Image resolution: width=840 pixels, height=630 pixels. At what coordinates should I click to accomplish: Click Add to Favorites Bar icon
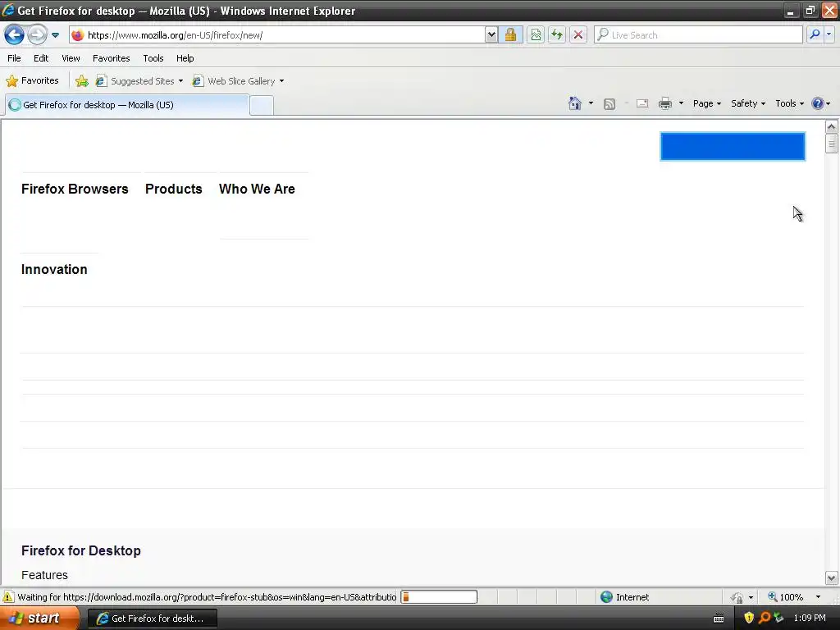click(82, 81)
